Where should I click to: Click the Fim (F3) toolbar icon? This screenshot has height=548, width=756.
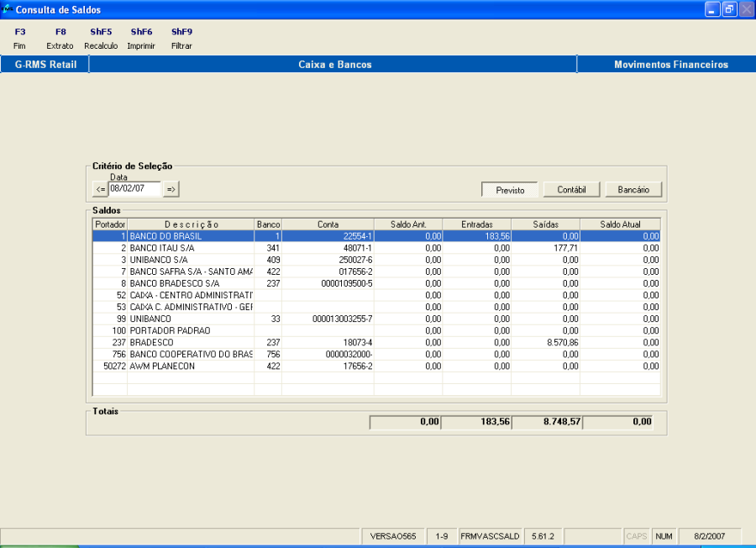click(x=19, y=38)
